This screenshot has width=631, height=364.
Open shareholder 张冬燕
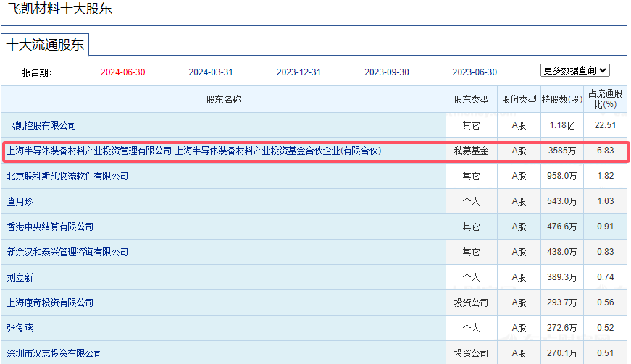pyautogui.click(x=20, y=328)
